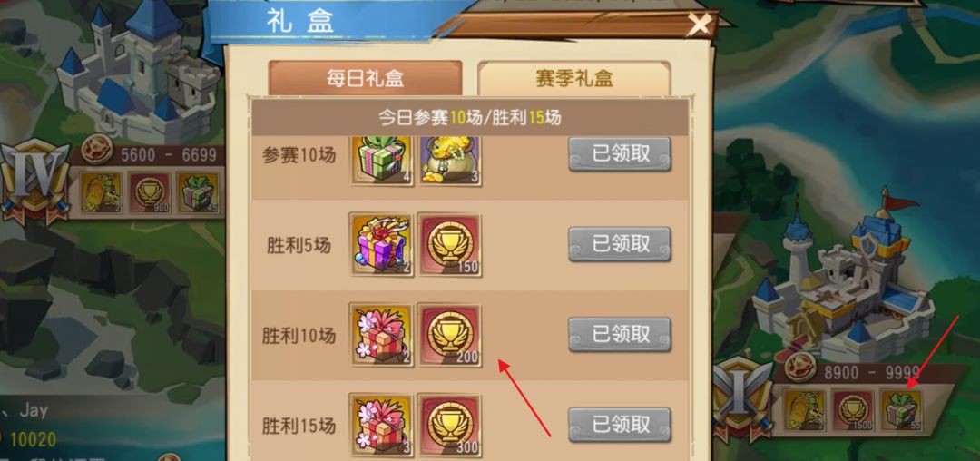Open the 每日礼盒 tab
Image resolution: width=980 pixels, height=461 pixels.
click(365, 78)
